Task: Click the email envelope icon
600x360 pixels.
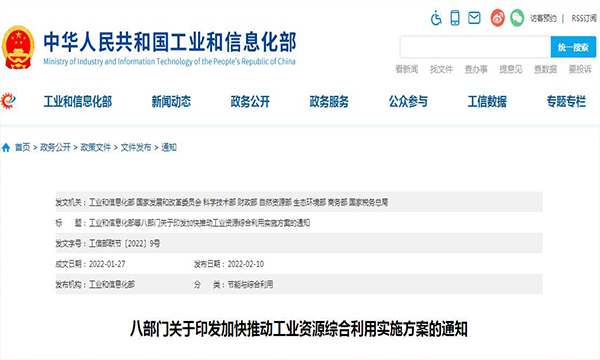Action: [474, 18]
